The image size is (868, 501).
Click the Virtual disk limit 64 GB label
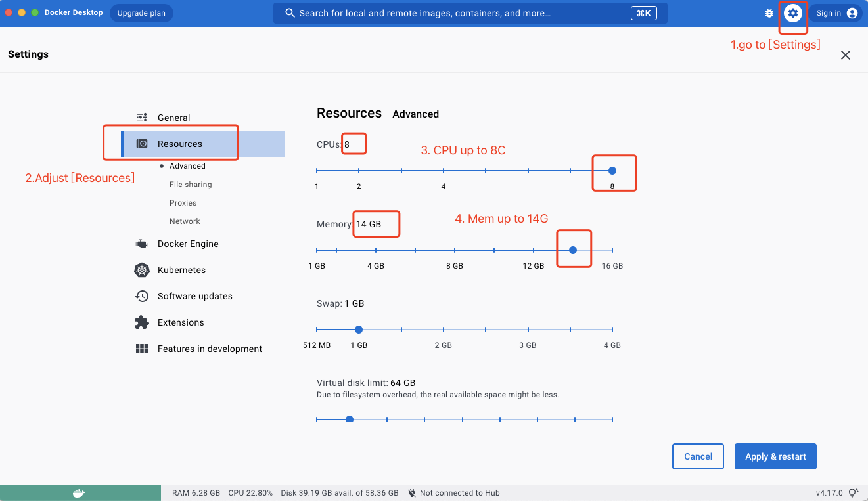tap(366, 383)
